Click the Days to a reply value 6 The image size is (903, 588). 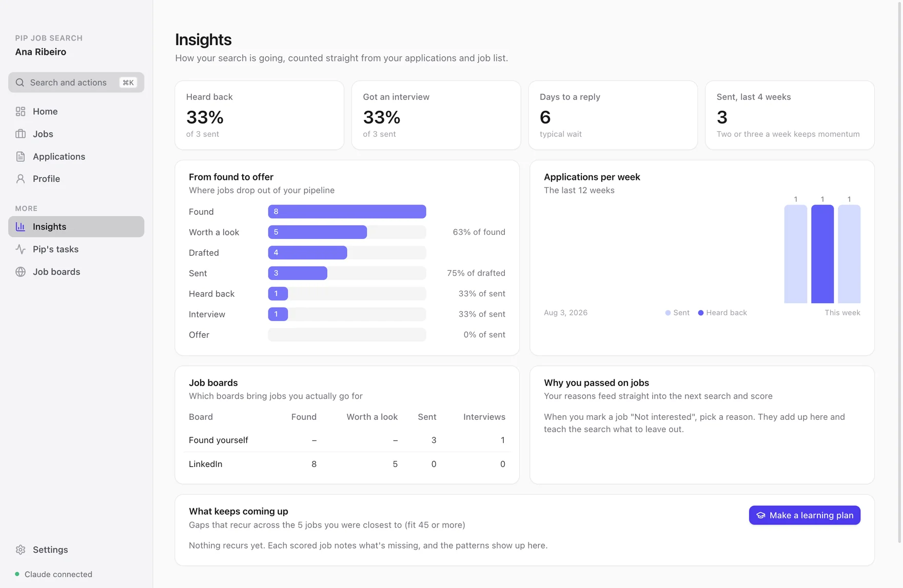[545, 117]
